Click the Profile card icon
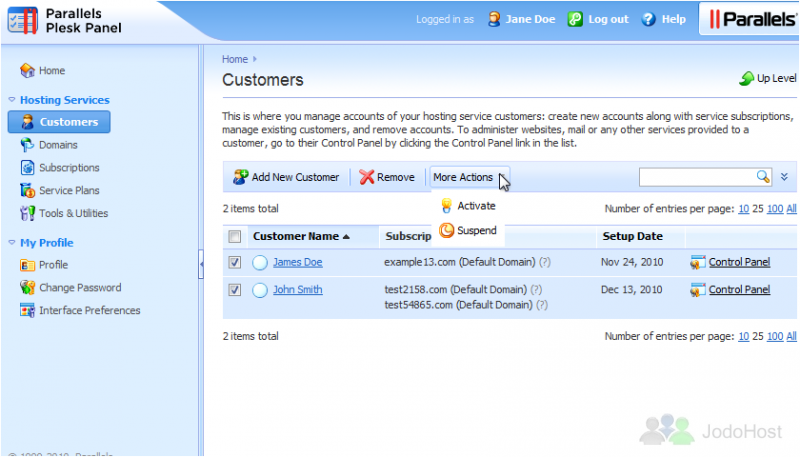Image resolution: width=800 pixels, height=457 pixels. point(27,265)
